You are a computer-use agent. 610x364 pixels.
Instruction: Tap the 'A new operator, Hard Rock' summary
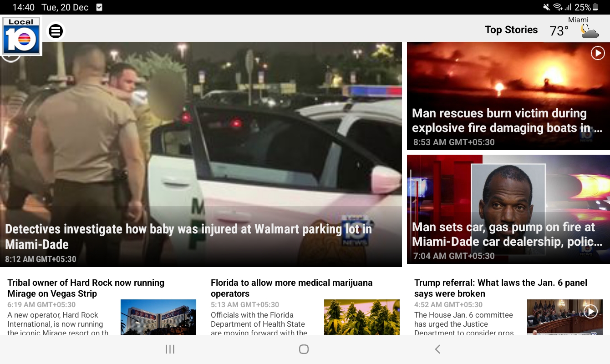point(58,324)
